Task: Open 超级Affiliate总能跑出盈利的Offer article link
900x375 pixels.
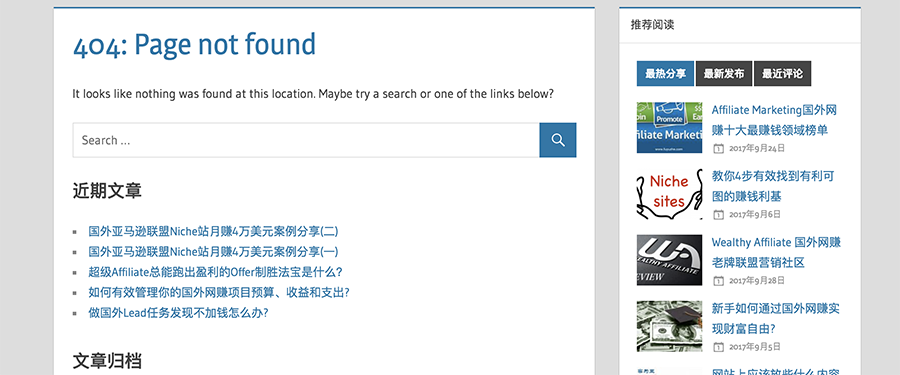Action: coord(215,272)
